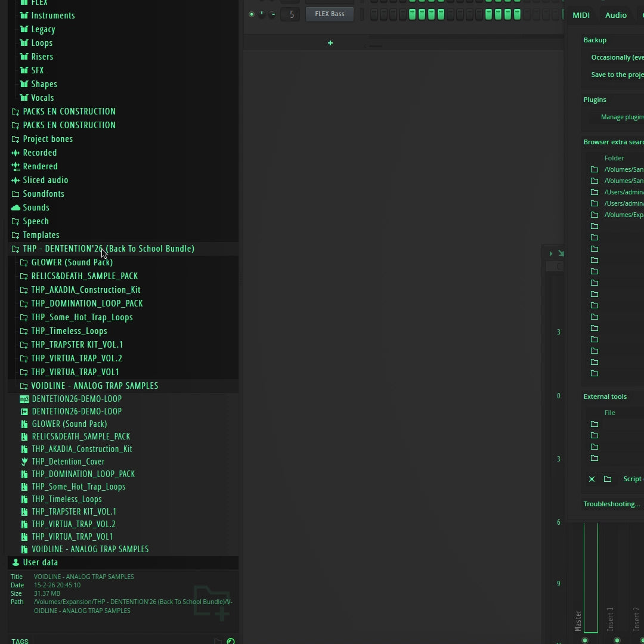Click the icon beside Rendered
Viewport: 644px width, 644px height.
click(x=16, y=166)
